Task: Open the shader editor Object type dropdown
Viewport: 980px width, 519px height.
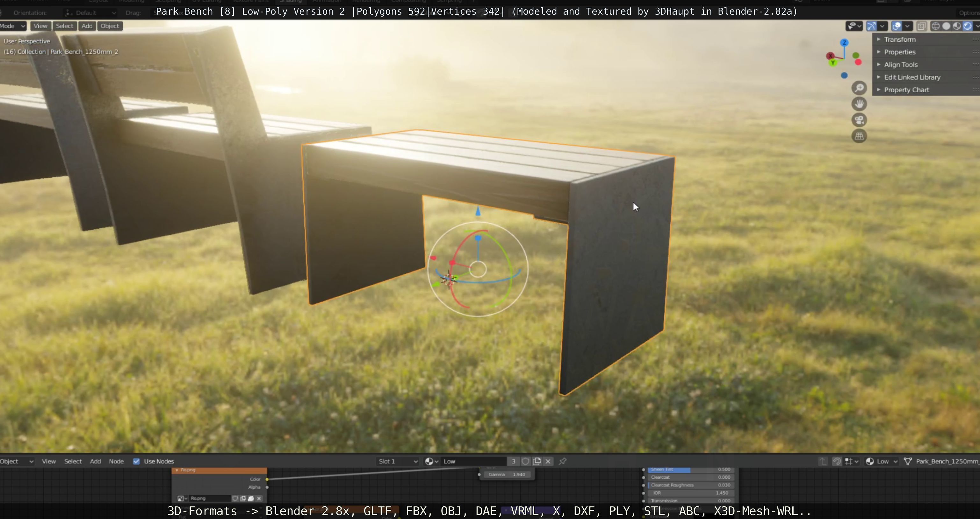Action: pyautogui.click(x=18, y=461)
